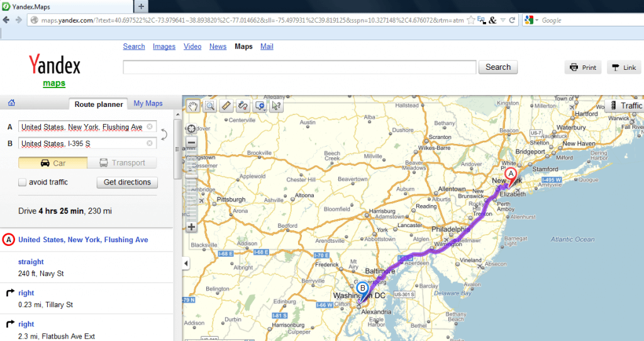Go back with browser back arrow
This screenshot has height=341, width=644.
click(x=6, y=20)
